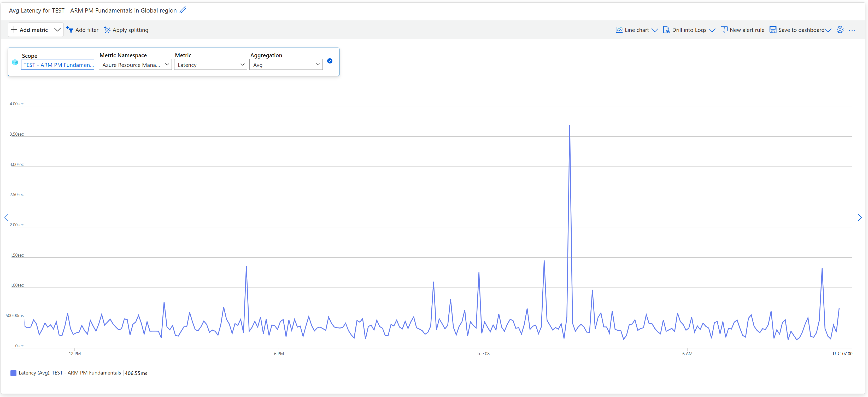This screenshot has height=397, width=868.
Task: Click the Add metric button
Action: [x=30, y=30]
